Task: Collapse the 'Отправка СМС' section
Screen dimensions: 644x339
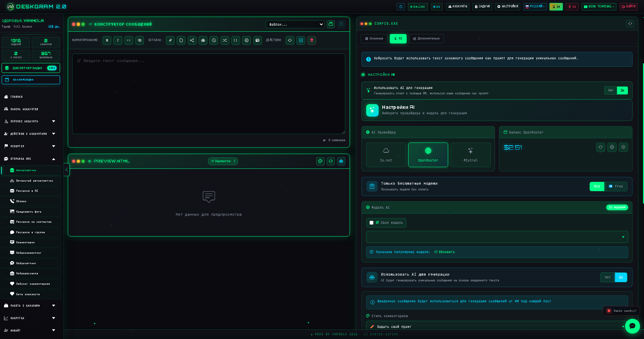Action: 31,159
